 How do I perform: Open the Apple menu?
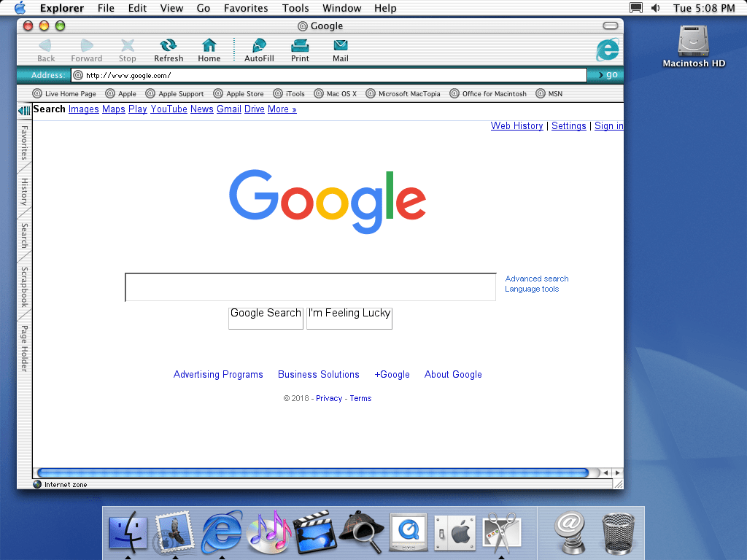coord(20,8)
